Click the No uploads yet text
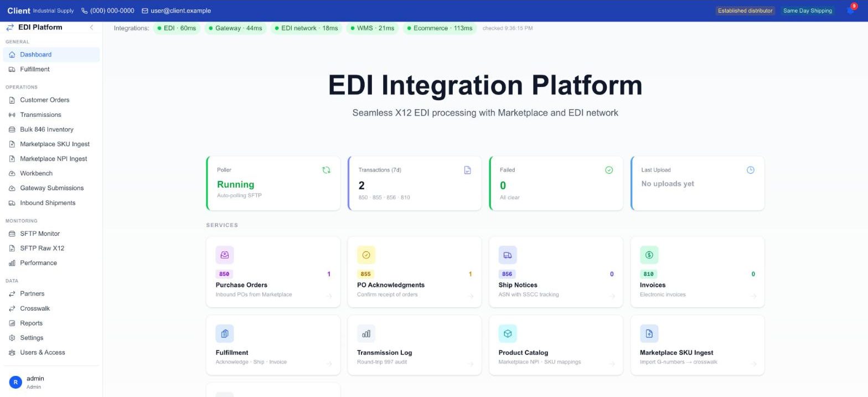The image size is (868, 397). point(668,184)
